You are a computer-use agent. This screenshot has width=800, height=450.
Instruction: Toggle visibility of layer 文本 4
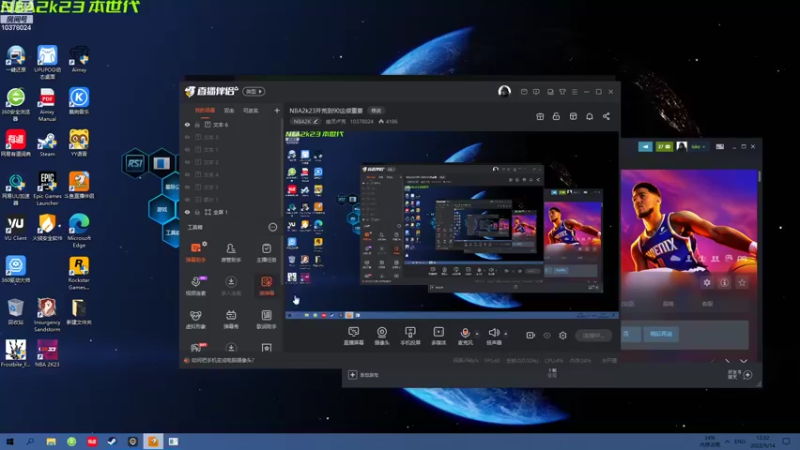coord(187,174)
